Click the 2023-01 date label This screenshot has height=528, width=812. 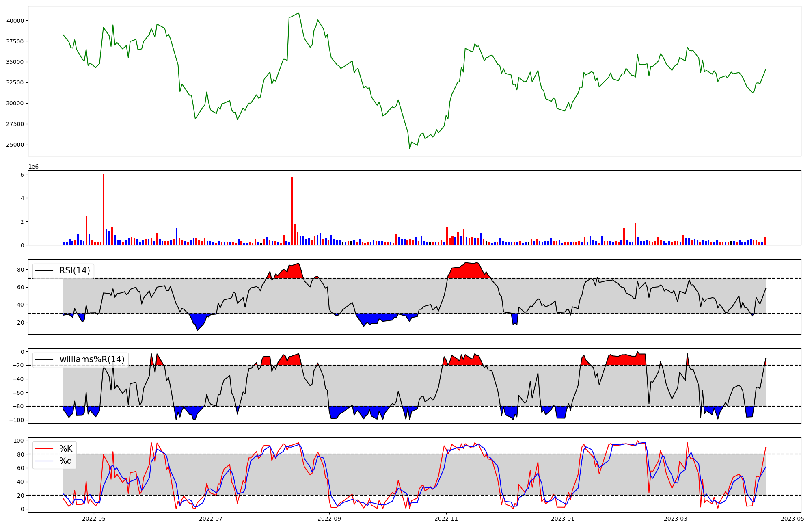point(563,519)
